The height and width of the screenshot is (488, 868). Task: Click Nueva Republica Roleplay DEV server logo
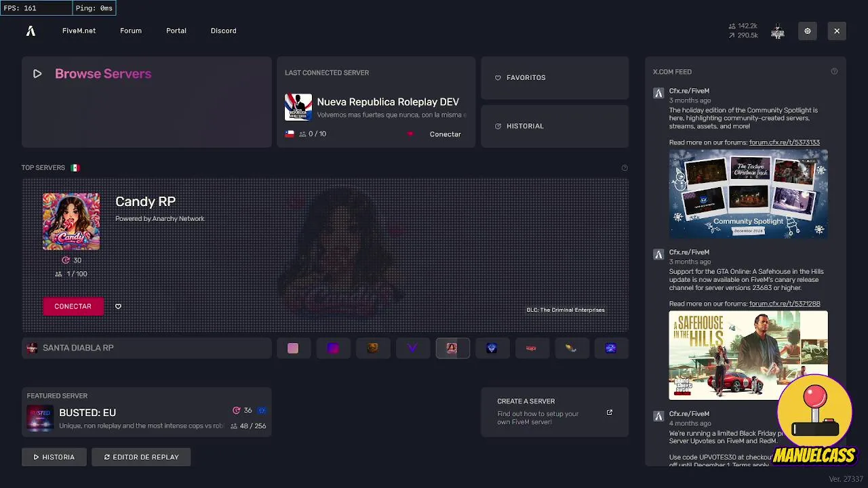coord(298,107)
